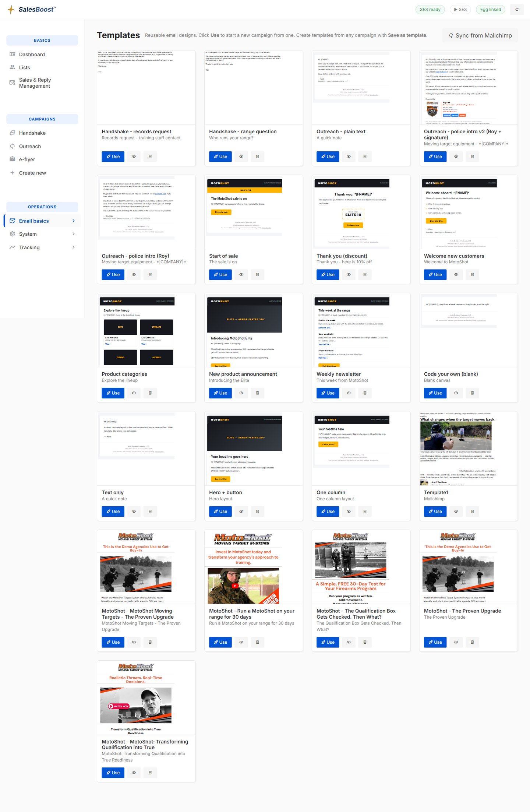This screenshot has height=812, width=530.
Task: Preview the Start of sale template
Action: pyautogui.click(x=241, y=275)
